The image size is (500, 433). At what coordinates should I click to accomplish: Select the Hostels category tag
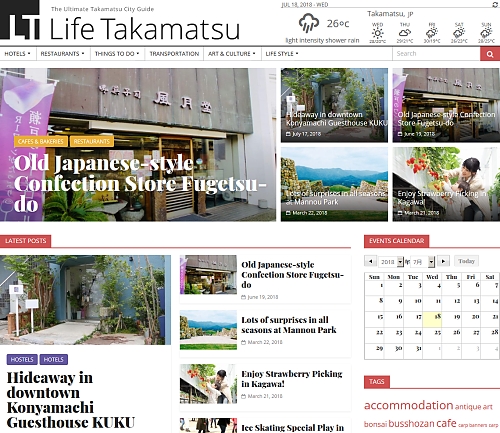[x=22, y=359]
